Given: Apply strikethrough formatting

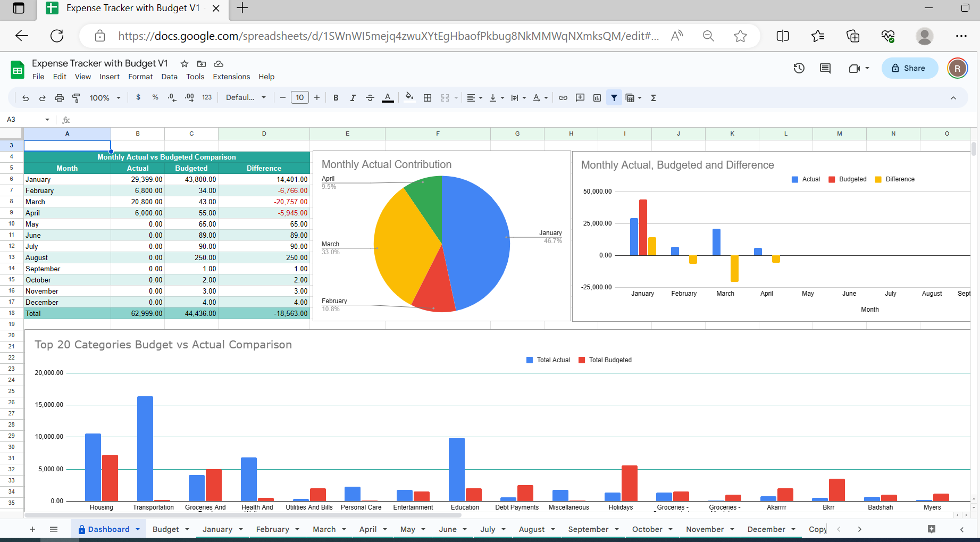Looking at the screenshot, I should tap(370, 97).
